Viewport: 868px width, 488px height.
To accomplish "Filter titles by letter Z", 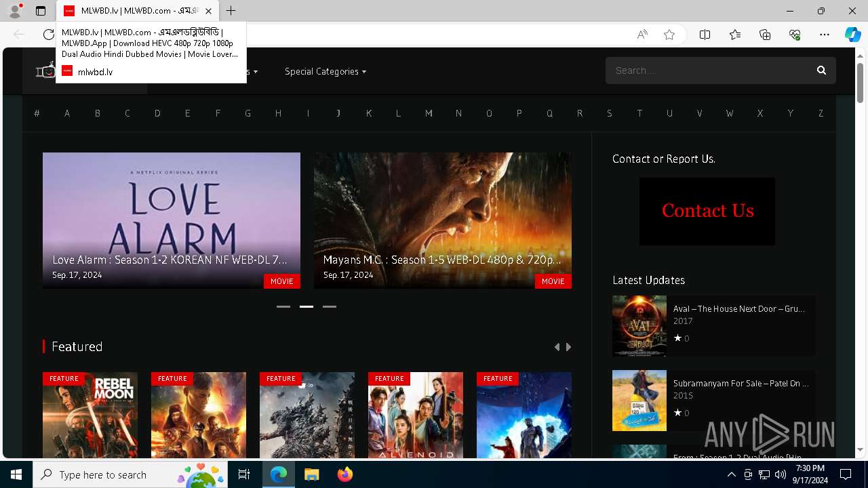I will [x=821, y=113].
